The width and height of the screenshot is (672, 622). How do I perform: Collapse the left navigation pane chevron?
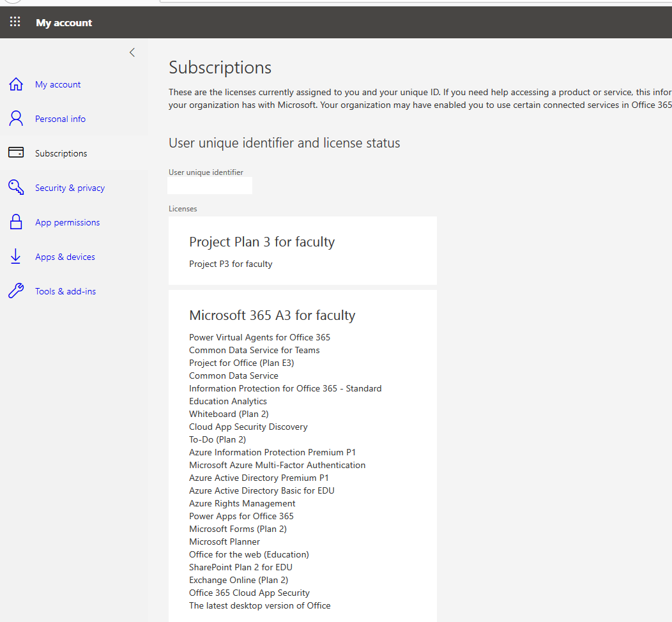(132, 53)
